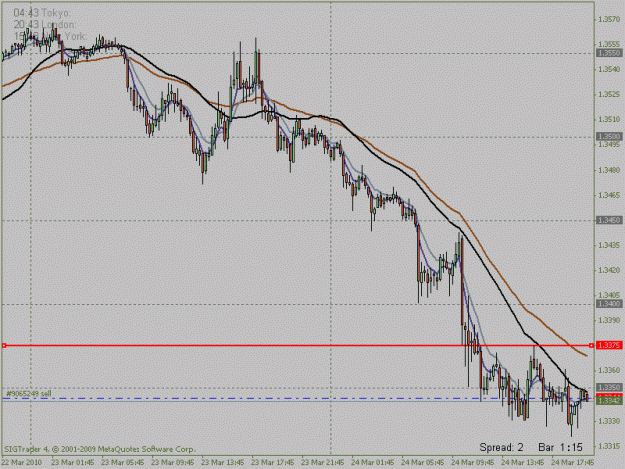Click the "20:43 London:" clock label
This screenshot has width=625, height=469.
coord(45,25)
